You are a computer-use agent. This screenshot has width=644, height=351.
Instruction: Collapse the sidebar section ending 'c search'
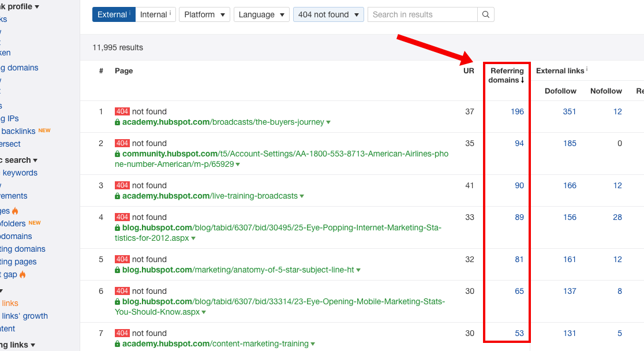tap(19, 160)
